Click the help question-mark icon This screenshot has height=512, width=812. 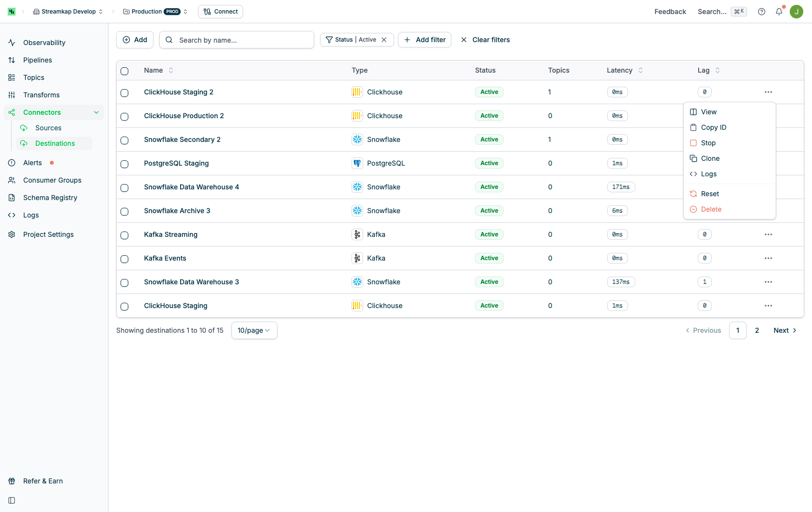(x=761, y=11)
